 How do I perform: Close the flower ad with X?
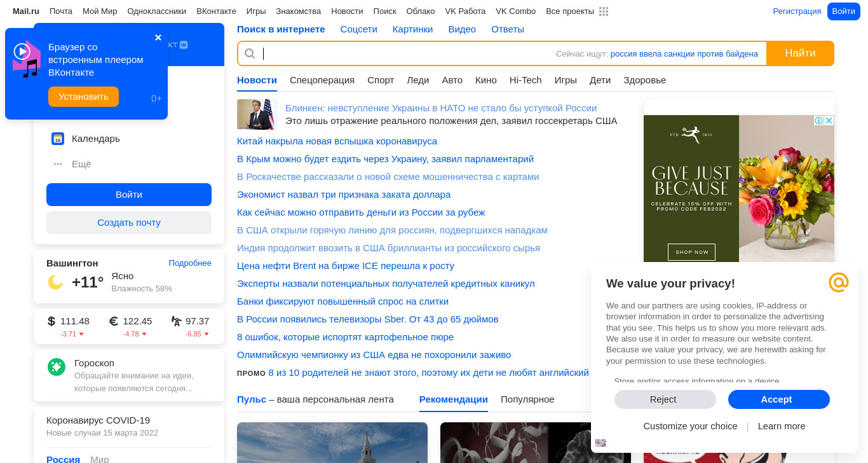pyautogui.click(x=829, y=120)
